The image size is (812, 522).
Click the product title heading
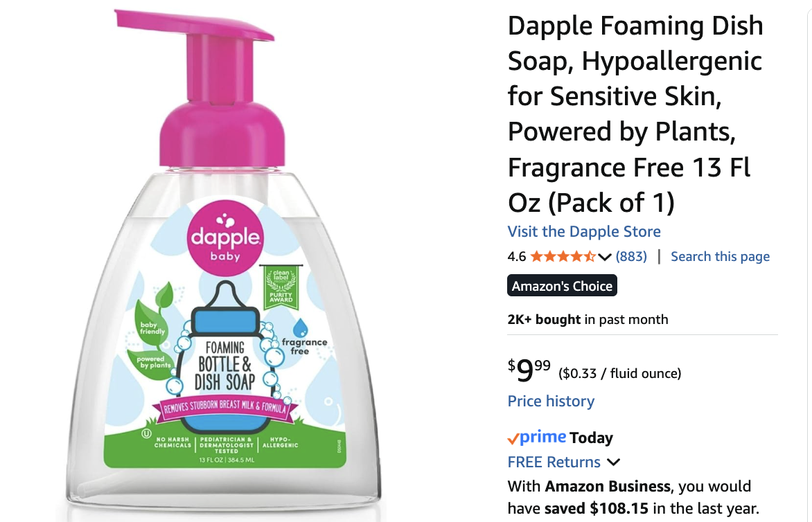[x=635, y=114]
